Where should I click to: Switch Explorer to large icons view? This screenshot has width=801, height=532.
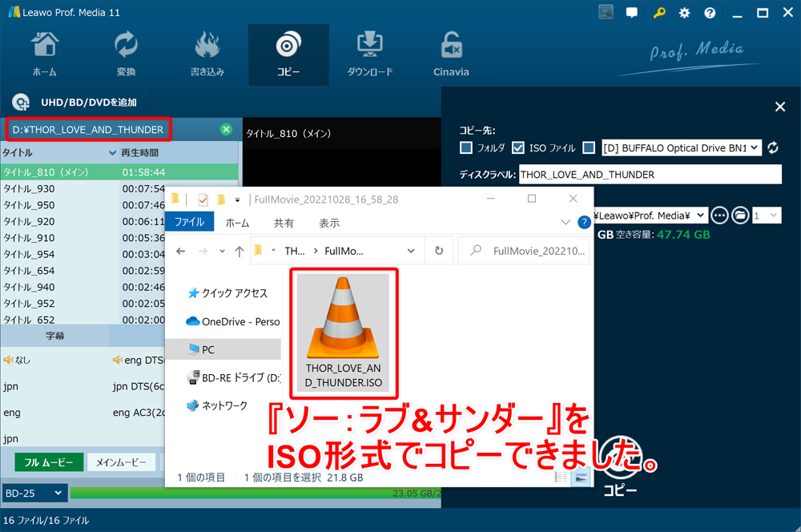[x=581, y=478]
